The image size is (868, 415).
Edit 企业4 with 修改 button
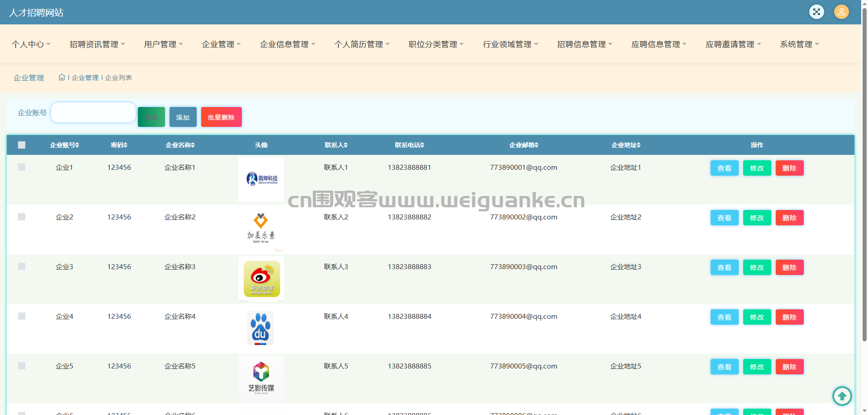(757, 317)
